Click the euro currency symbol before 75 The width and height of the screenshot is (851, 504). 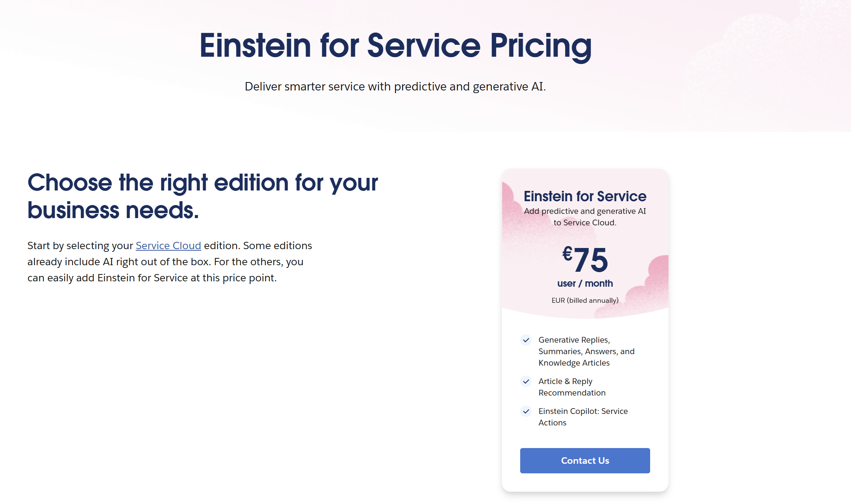tap(567, 253)
